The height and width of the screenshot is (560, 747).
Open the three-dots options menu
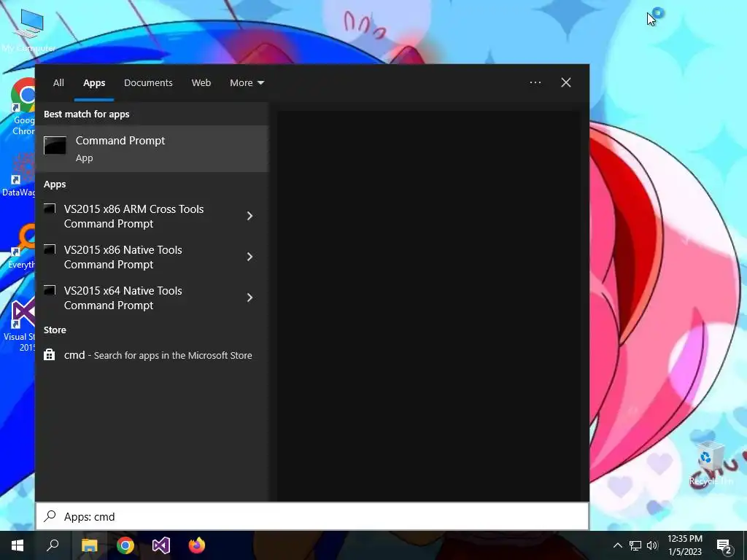[535, 82]
